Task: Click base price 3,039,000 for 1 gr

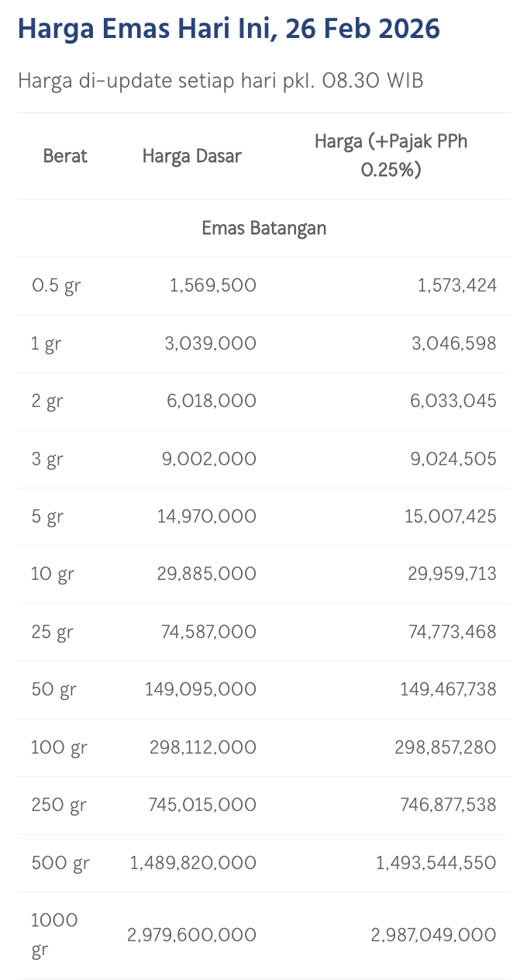Action: [x=212, y=343]
